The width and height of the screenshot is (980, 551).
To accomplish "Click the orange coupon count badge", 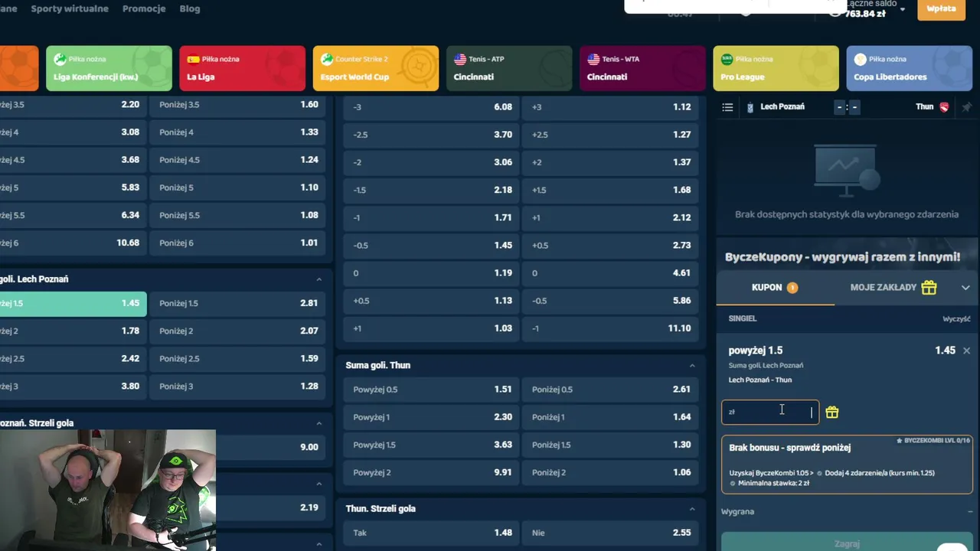I will [x=792, y=288].
